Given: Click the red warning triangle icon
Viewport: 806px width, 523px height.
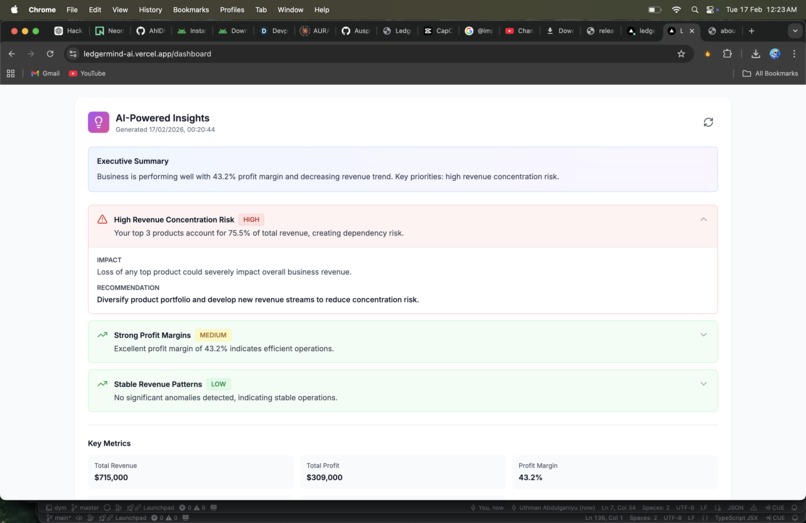Looking at the screenshot, I should tap(102, 220).
